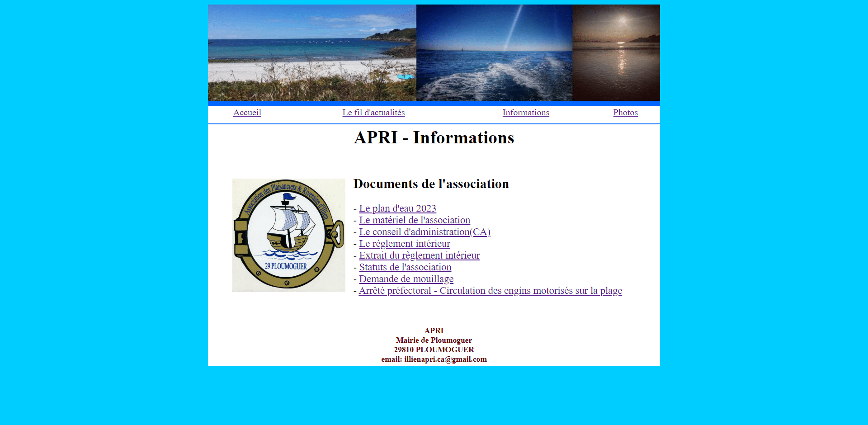868x425 pixels.
Task: Open the Demande de mouillage form
Action: tap(406, 279)
